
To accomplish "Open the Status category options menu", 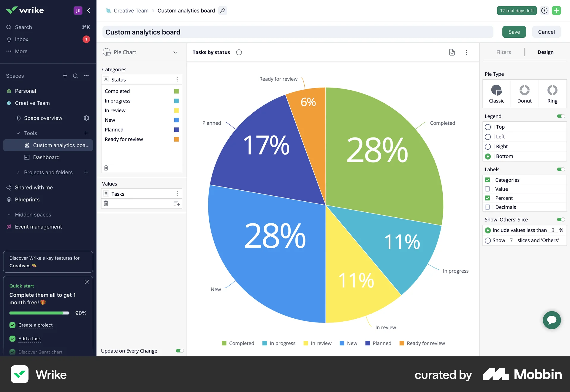I will [177, 79].
